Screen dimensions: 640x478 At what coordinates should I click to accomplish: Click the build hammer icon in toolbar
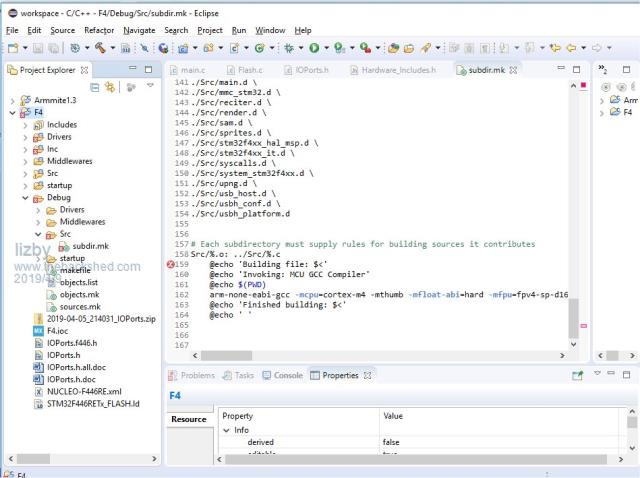(x=99, y=47)
